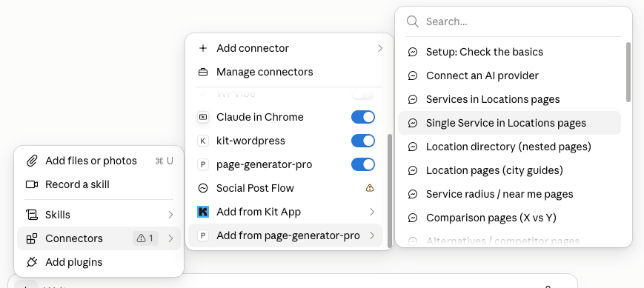644x288 pixels.
Task: Click chat icon beside Services in Locations pages
Action: 413,99
